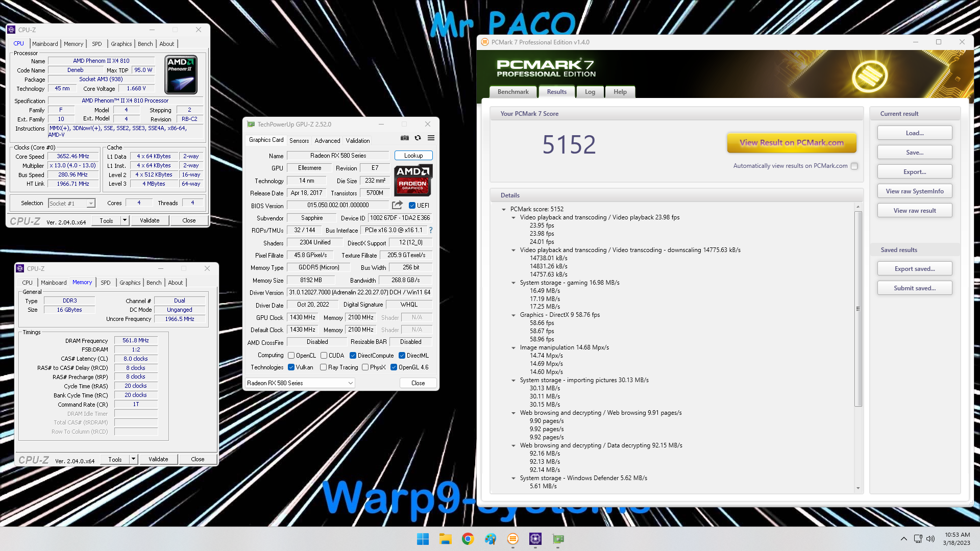Show hidden tray icons chevron

pyautogui.click(x=903, y=539)
